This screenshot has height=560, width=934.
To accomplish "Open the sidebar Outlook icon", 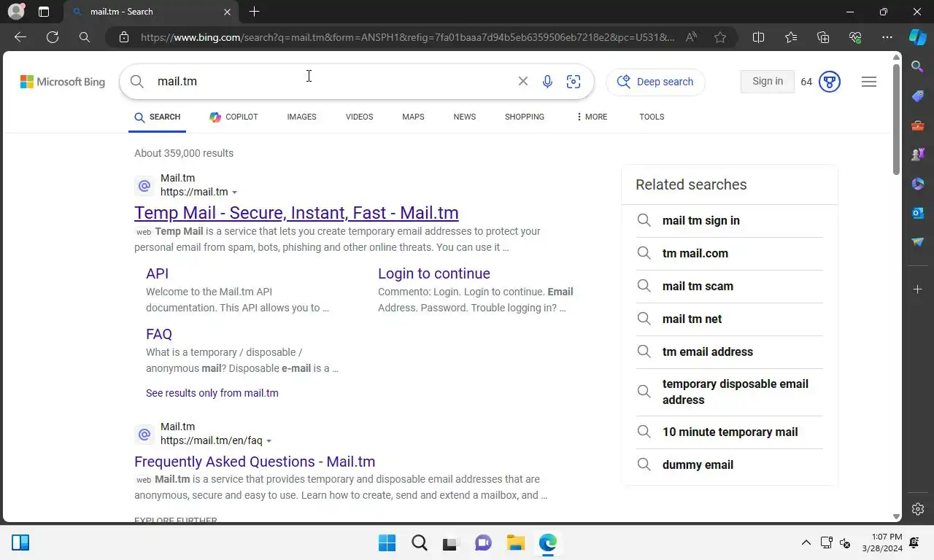I will click(x=918, y=213).
